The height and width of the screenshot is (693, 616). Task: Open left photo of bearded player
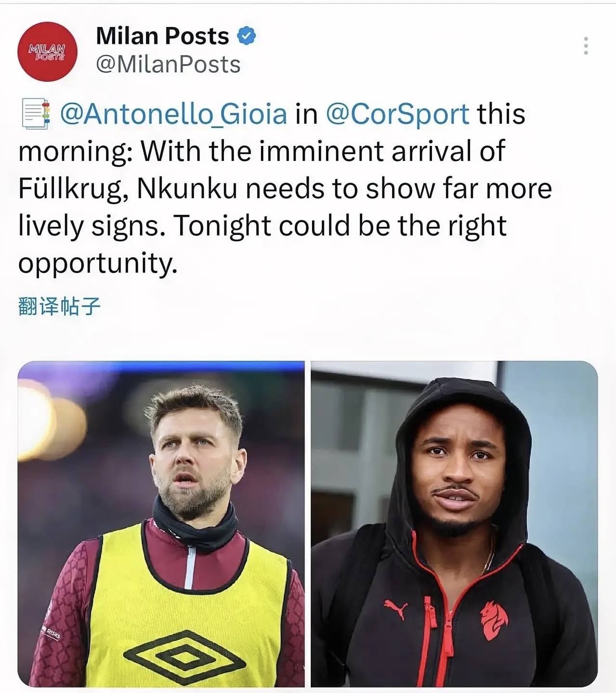(x=161, y=524)
